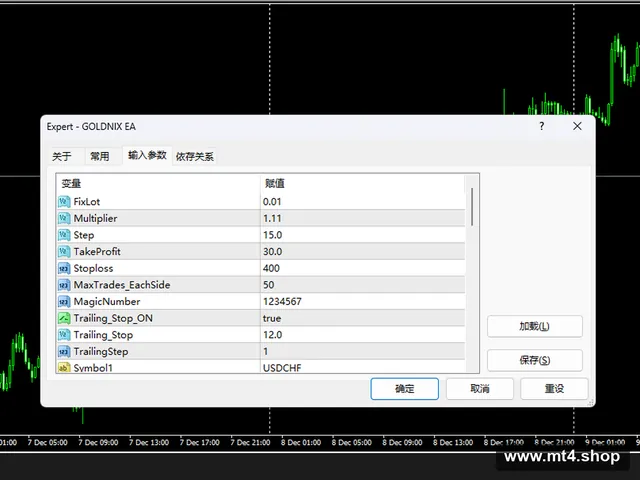
Task: Click the Symbol1 variable name
Action: [93, 367]
